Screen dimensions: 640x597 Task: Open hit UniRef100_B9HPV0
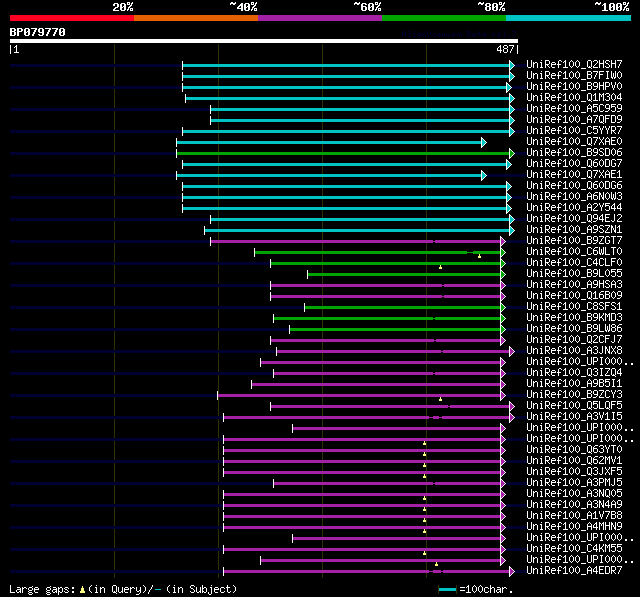(x=574, y=87)
